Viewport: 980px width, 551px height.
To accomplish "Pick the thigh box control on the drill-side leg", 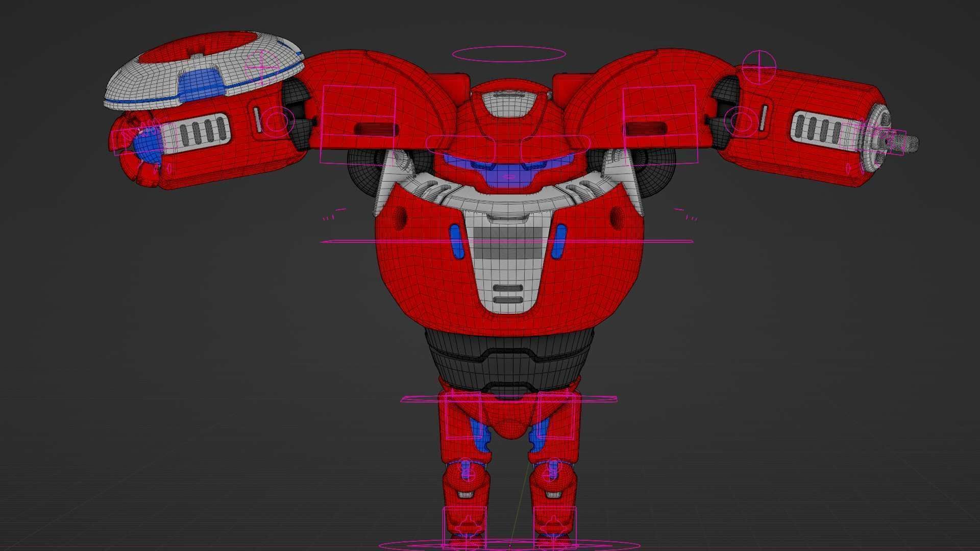I will (x=556, y=416).
